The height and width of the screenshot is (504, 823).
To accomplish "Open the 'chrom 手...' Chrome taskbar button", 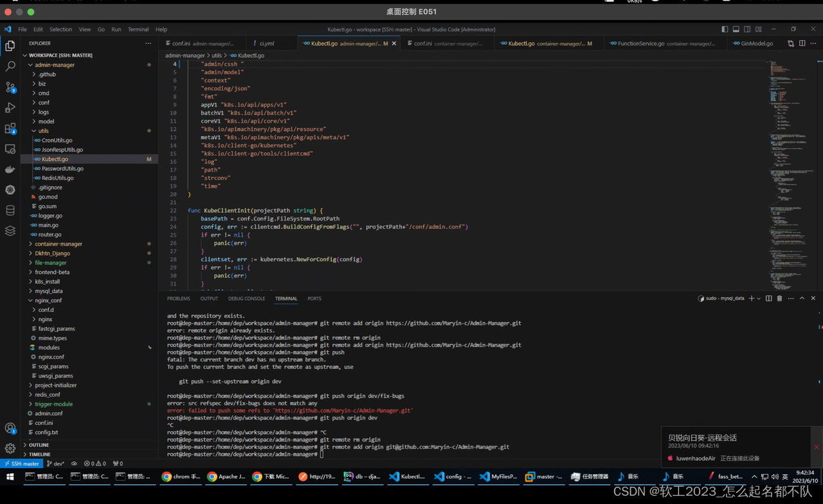I will pyautogui.click(x=181, y=477).
